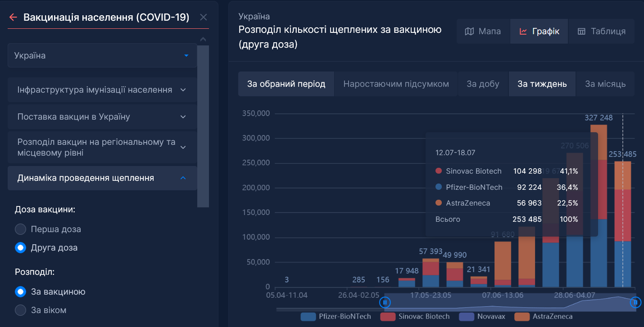Close the vaccination panel with X
The image size is (644, 327).
click(x=204, y=18)
